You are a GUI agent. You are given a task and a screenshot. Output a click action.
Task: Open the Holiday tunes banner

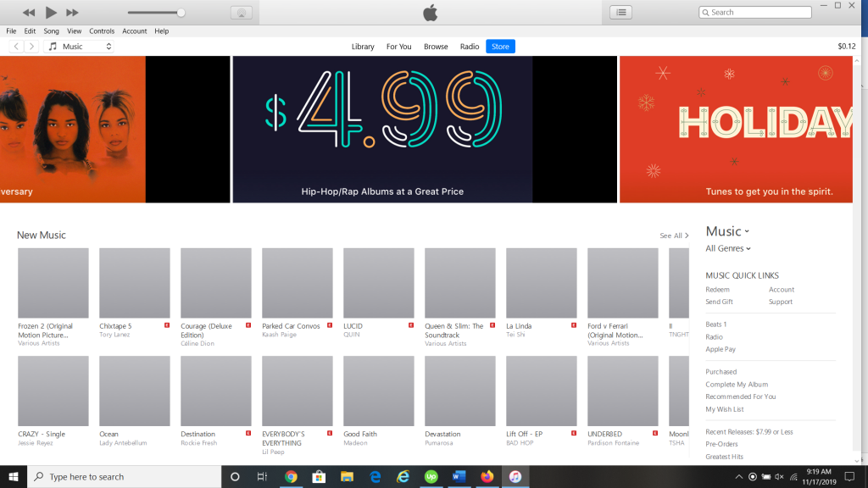click(x=736, y=129)
